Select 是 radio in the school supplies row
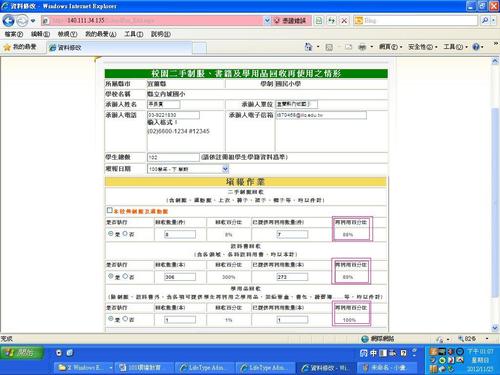500x375 pixels. click(x=111, y=319)
